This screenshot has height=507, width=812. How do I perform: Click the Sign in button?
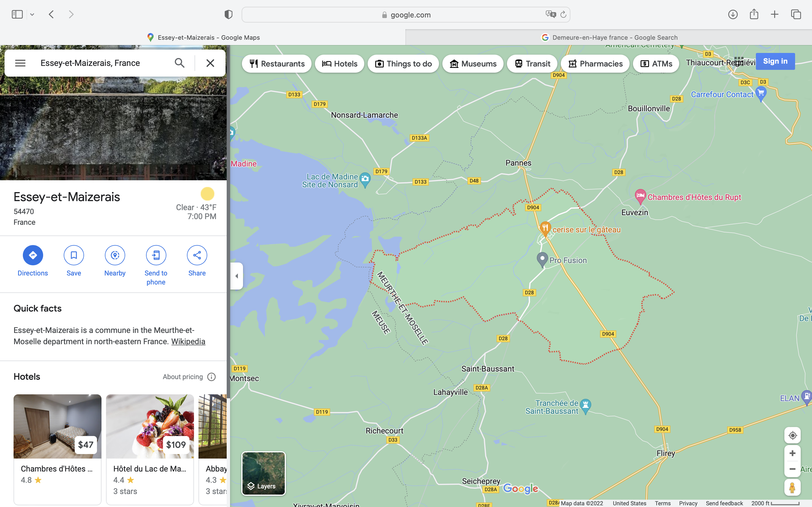pyautogui.click(x=775, y=61)
